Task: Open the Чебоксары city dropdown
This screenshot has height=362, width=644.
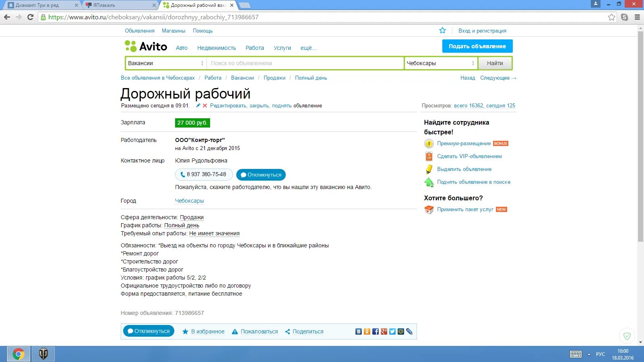Action: pyautogui.click(x=441, y=63)
